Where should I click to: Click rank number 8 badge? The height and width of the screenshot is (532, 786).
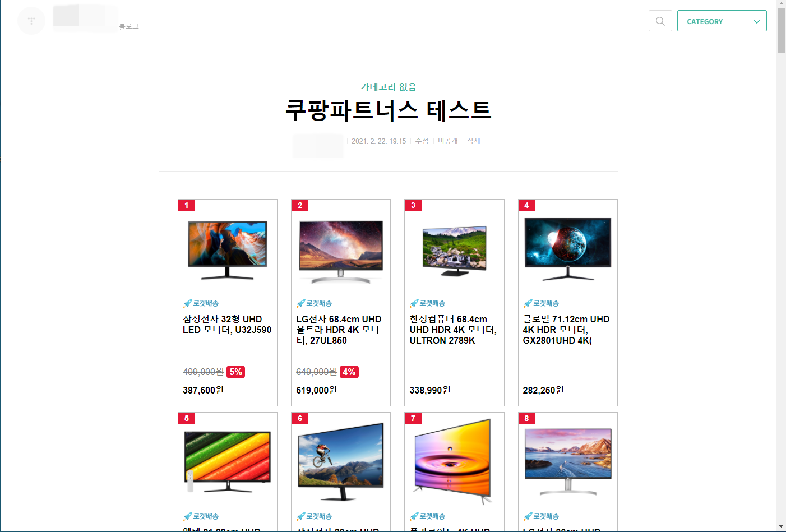click(526, 418)
